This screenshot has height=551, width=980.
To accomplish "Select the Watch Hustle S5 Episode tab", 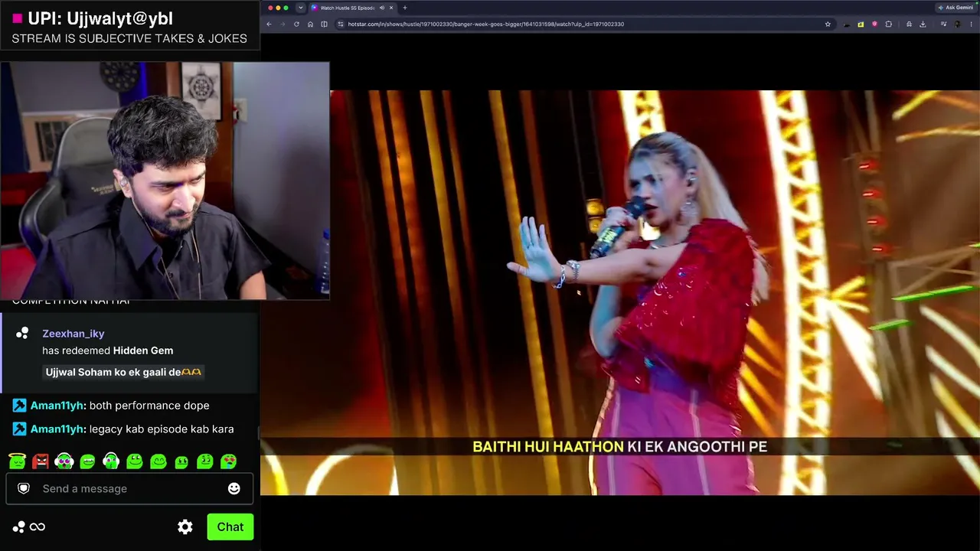I will [x=352, y=8].
